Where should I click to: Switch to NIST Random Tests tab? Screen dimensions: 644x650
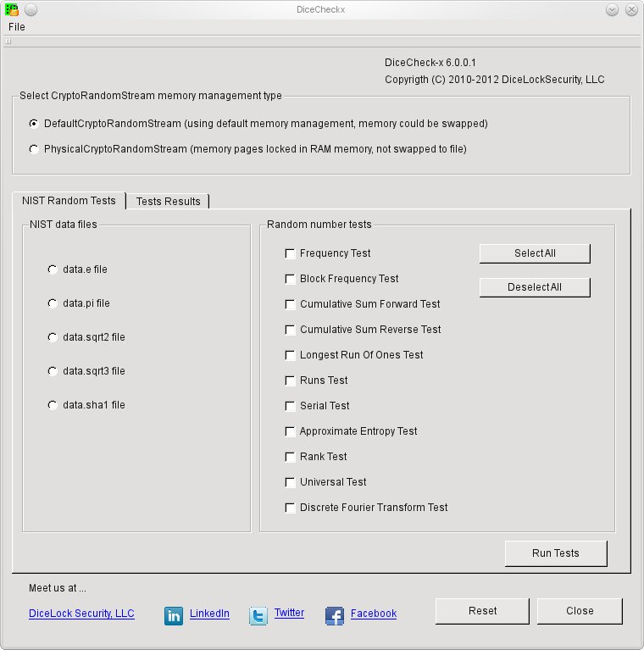69,201
